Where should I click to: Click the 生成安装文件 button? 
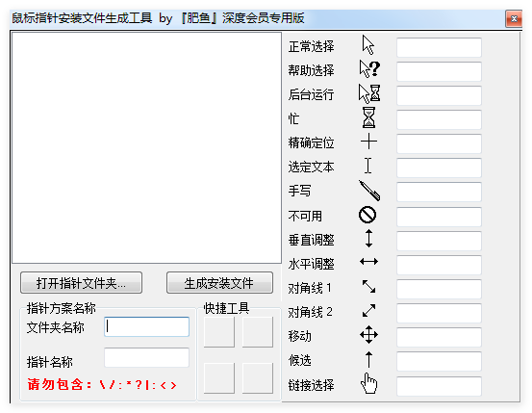pos(219,283)
